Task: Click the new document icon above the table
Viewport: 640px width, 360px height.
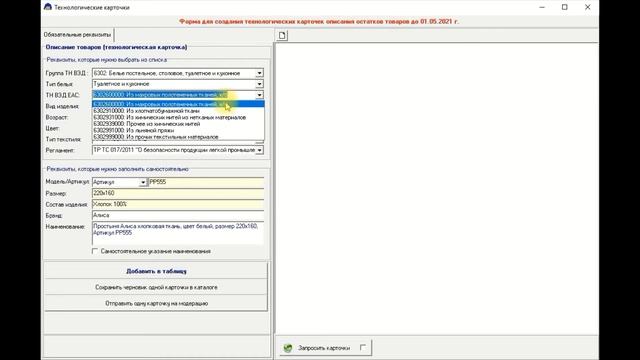Action: tap(282, 36)
